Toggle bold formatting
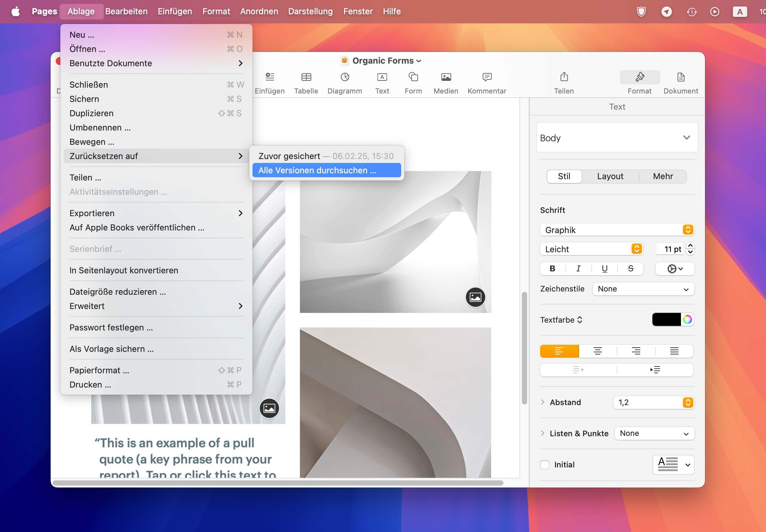The height and width of the screenshot is (532, 766). tap(552, 269)
